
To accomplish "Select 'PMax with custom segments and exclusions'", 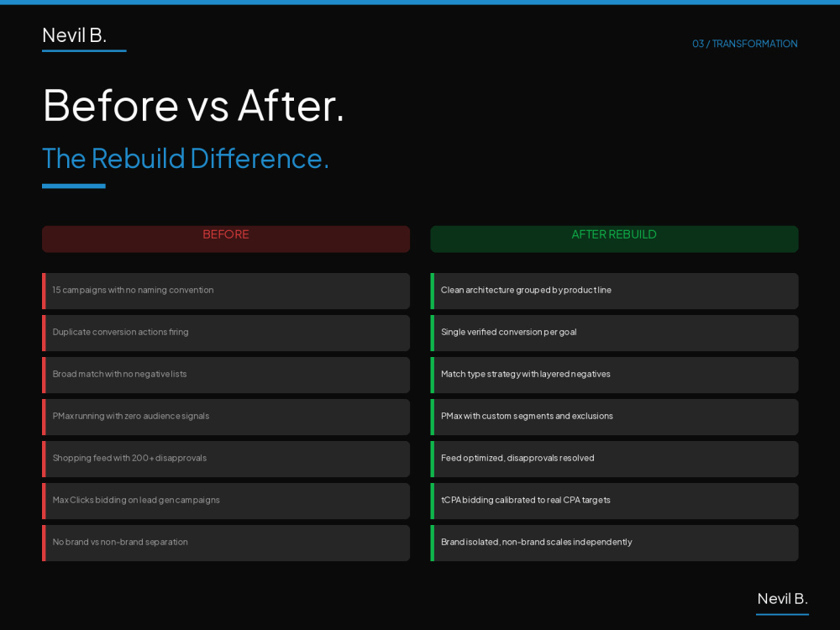I will click(614, 417).
